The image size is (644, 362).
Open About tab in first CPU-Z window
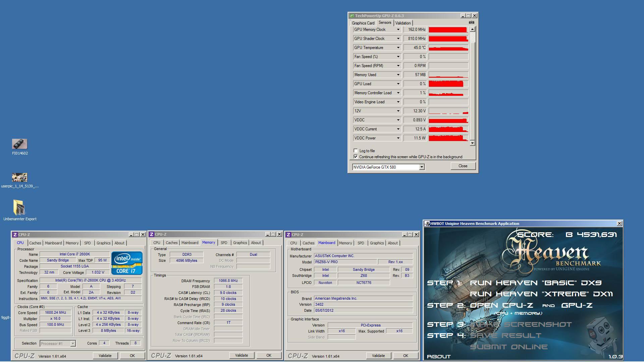point(119,243)
